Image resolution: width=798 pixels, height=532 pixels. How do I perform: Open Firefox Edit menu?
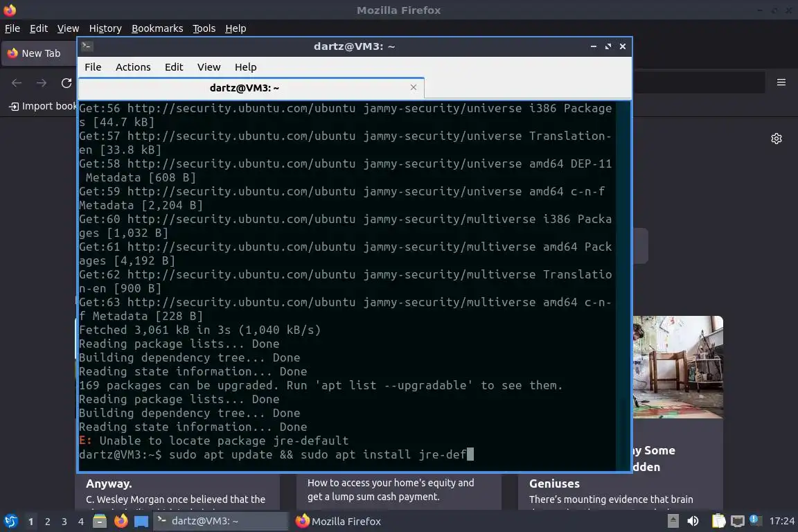click(x=39, y=28)
